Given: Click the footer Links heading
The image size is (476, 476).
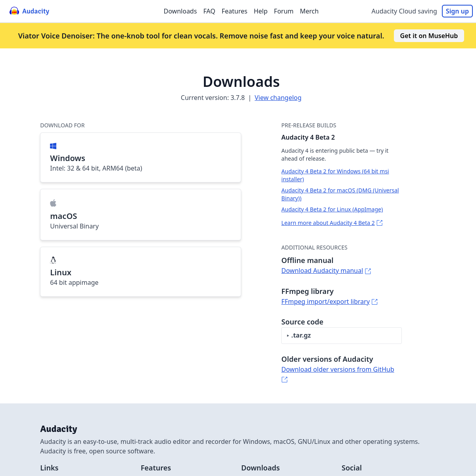Looking at the screenshot, I should point(49,468).
